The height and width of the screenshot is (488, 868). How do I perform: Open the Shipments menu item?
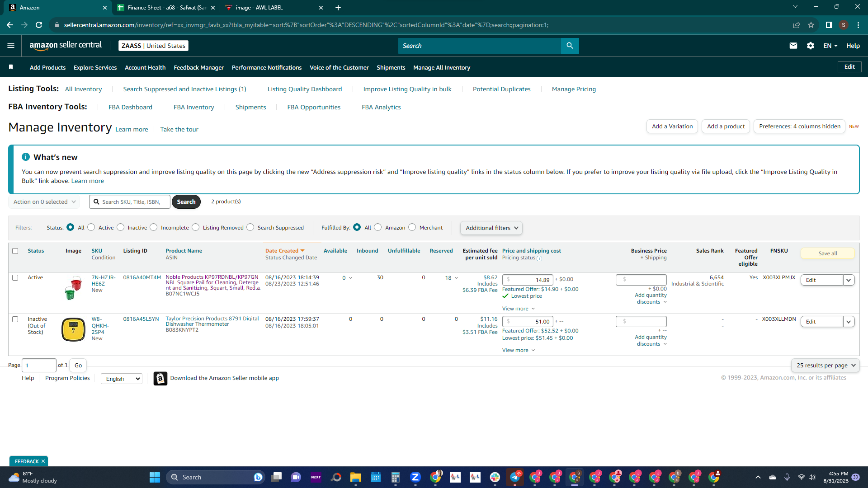coord(391,67)
